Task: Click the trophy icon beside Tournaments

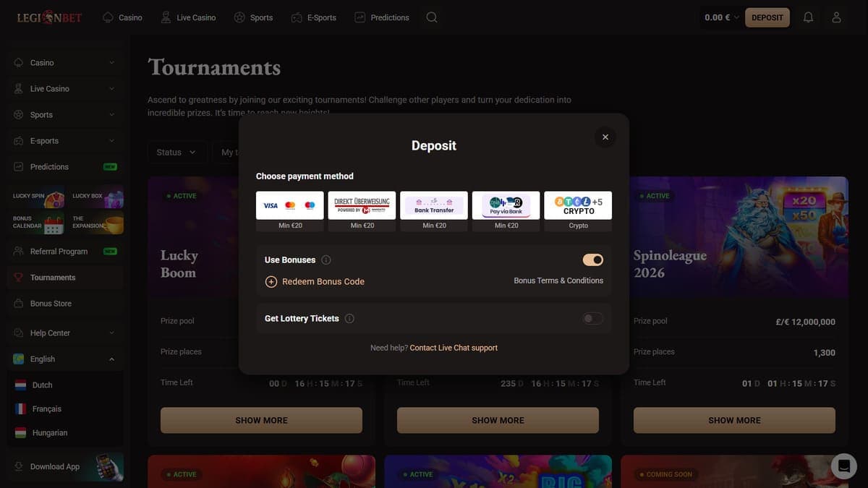Action: 19,278
